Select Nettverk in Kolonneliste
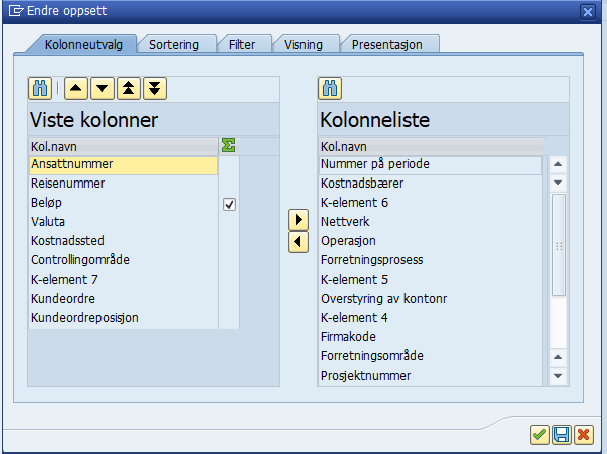Image resolution: width=607 pixels, height=454 pixels. click(430, 222)
